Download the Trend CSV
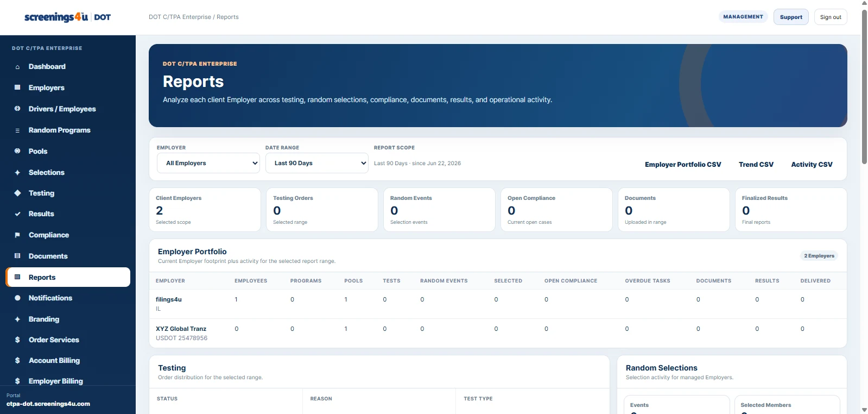This screenshot has height=414, width=868. [x=756, y=164]
